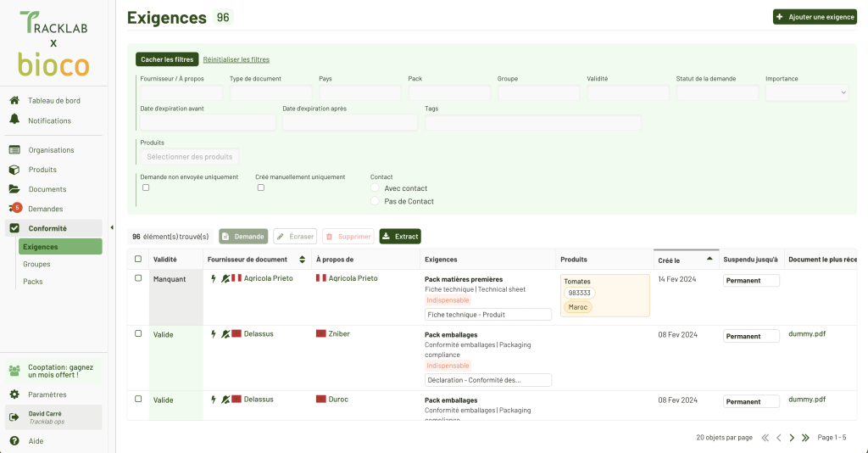Select Pas de Contact radio option

[x=375, y=201]
